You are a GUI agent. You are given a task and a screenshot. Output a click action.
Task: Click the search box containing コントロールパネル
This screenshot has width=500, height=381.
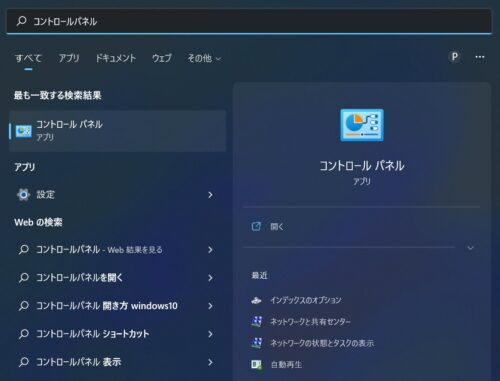tap(249, 21)
